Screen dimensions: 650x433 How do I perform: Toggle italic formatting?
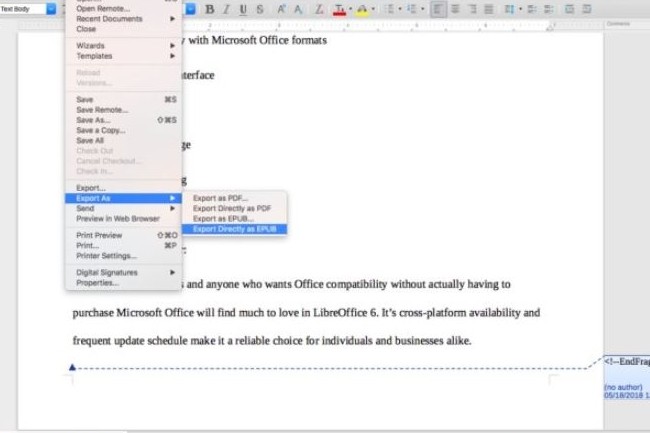tap(226, 9)
